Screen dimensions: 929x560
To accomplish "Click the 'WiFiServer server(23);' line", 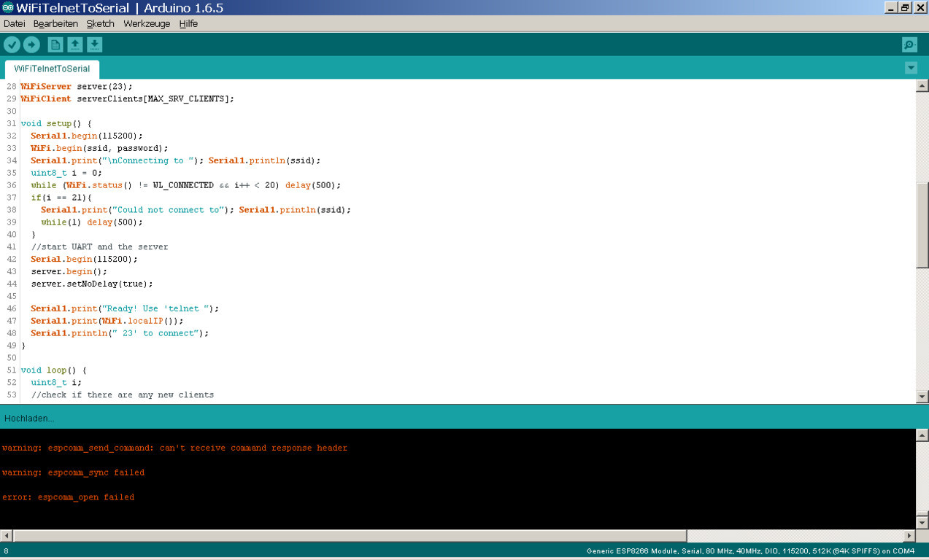I will click(x=77, y=86).
